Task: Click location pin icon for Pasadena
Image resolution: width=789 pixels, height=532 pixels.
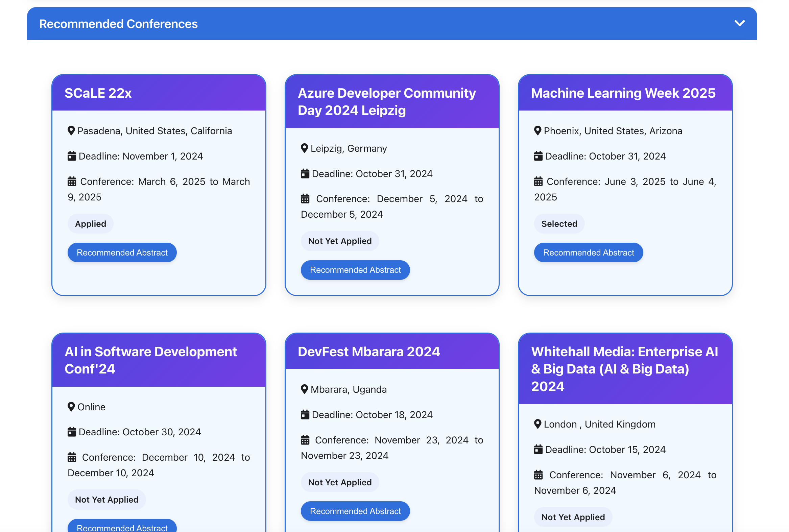Action: [71, 130]
